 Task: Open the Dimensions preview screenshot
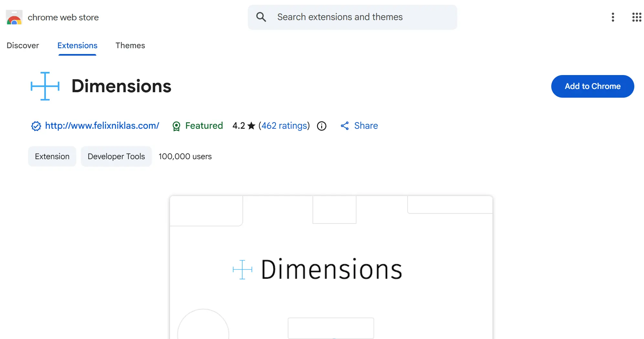coord(331,267)
